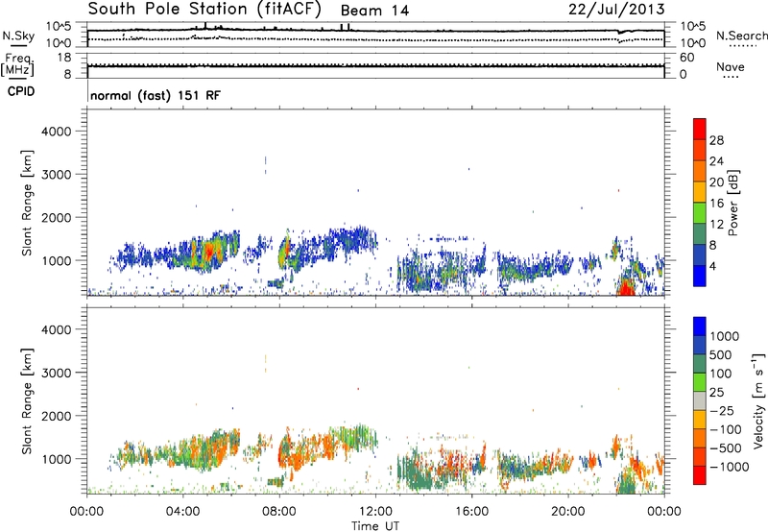The image size is (768, 532).
Task: Click the 'Nave' legend label
Action: point(731,67)
